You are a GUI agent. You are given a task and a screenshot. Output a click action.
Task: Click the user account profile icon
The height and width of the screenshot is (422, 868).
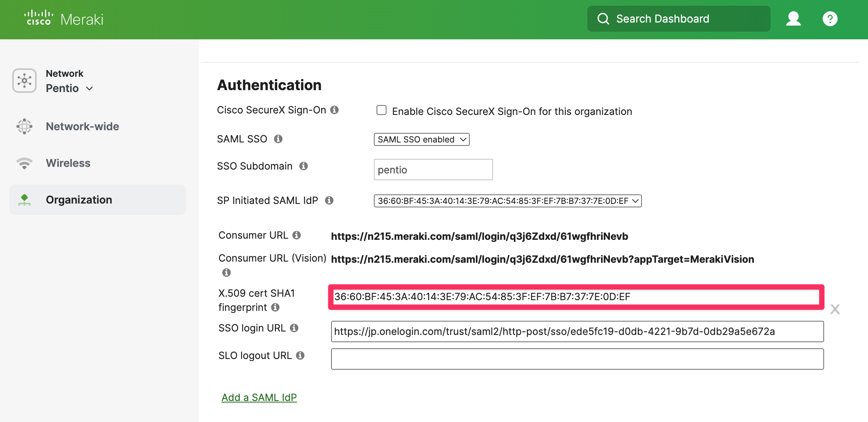point(793,19)
